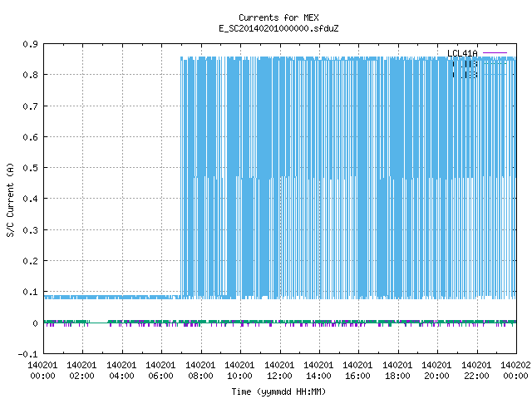Click the '140201 08:00' time axis label
Screen dimensions: 532x399
coord(200,371)
